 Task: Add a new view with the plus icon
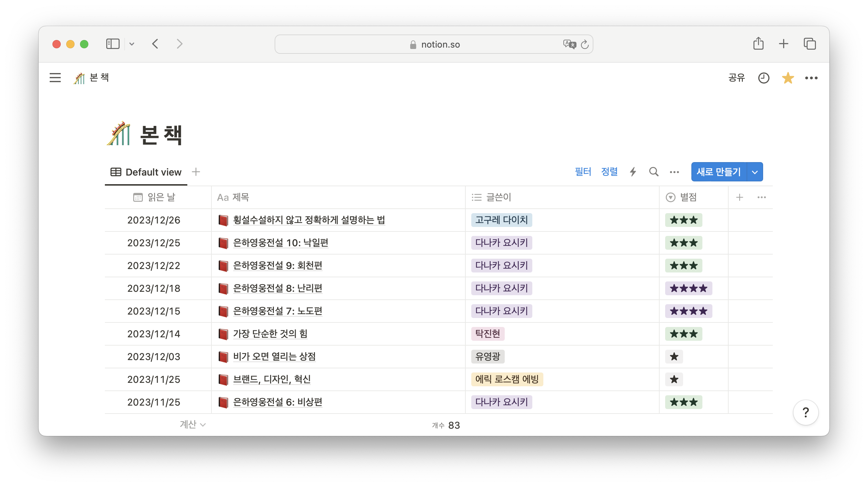196,172
